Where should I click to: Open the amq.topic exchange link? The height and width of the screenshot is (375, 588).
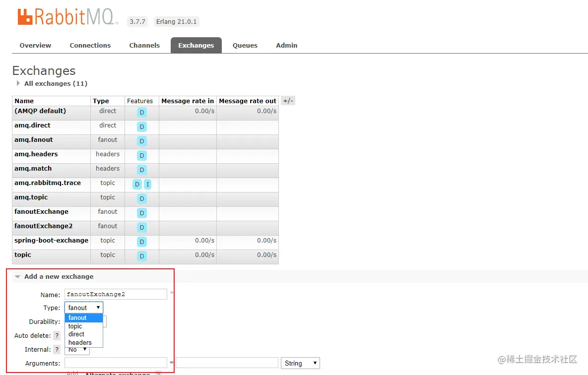click(31, 197)
